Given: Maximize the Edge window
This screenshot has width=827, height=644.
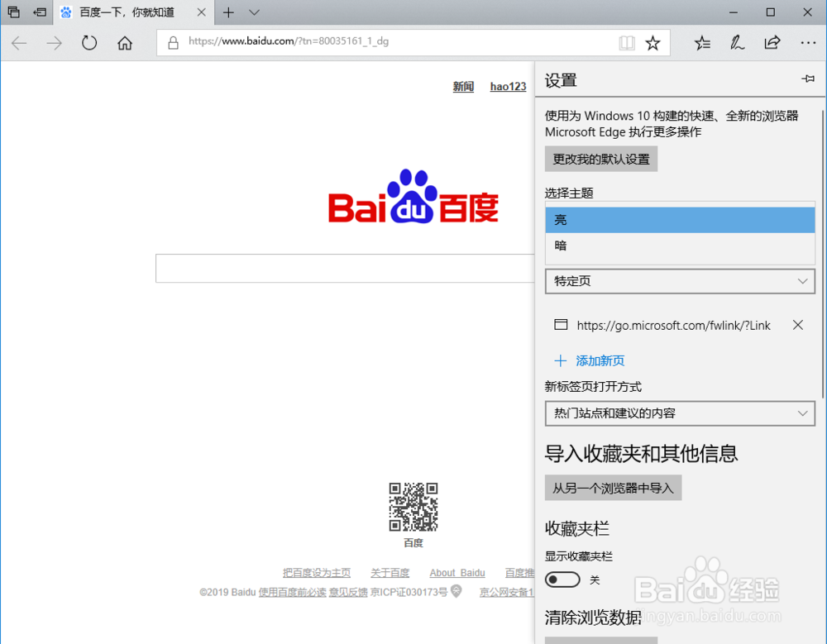Looking at the screenshot, I should point(771,12).
